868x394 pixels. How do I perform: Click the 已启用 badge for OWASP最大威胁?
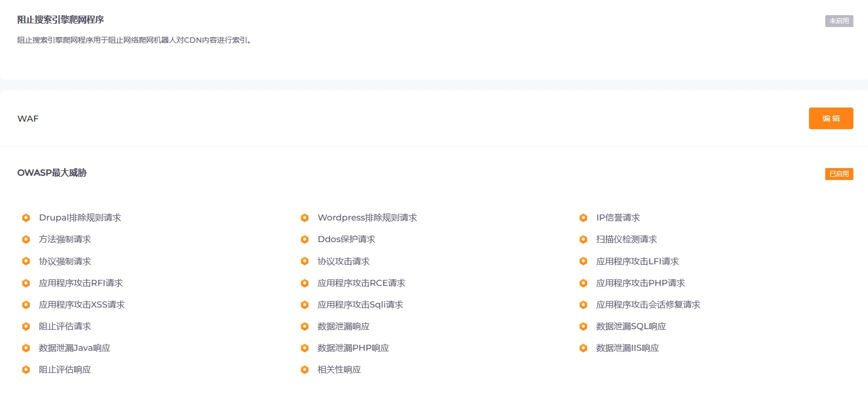click(x=839, y=174)
